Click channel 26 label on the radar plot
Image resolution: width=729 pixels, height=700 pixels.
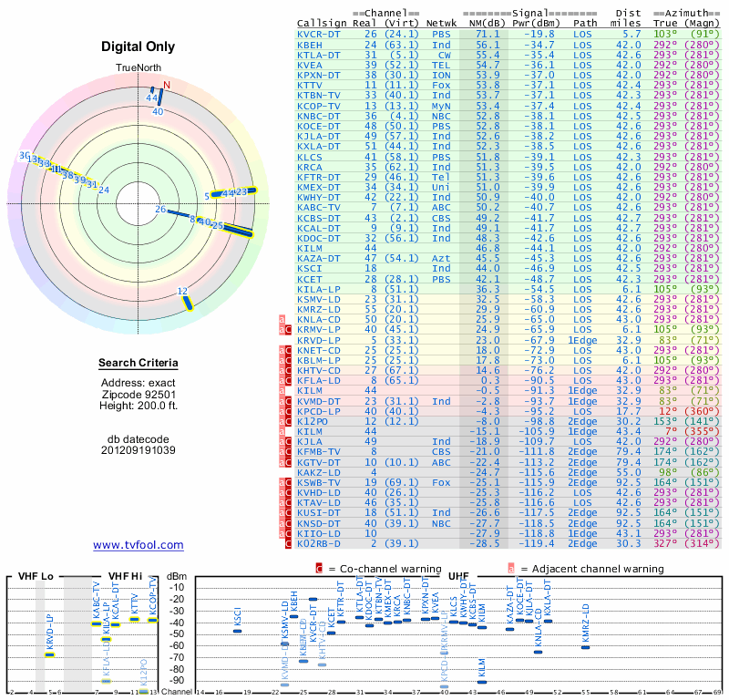[160, 210]
